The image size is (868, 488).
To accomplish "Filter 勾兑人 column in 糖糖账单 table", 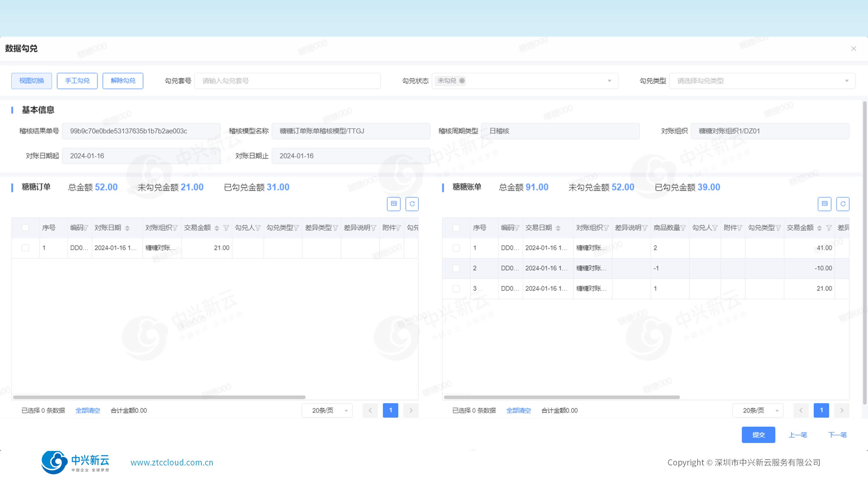I will click(x=715, y=228).
